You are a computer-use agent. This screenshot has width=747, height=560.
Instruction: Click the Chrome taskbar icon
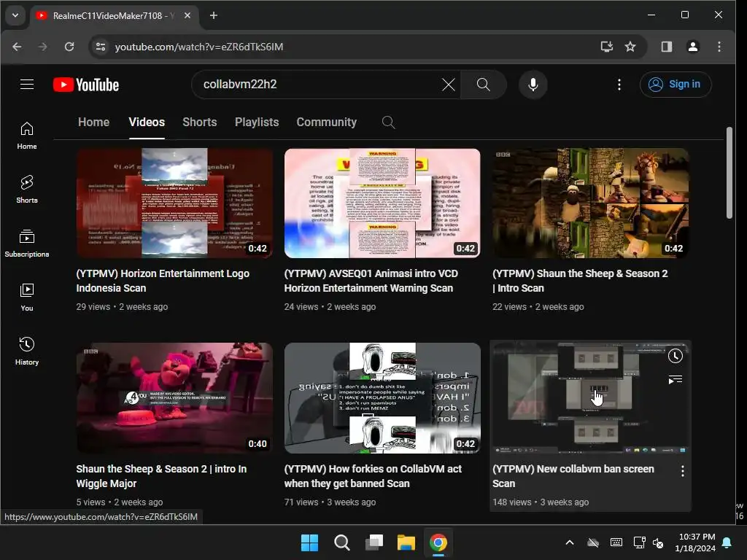[x=438, y=542]
